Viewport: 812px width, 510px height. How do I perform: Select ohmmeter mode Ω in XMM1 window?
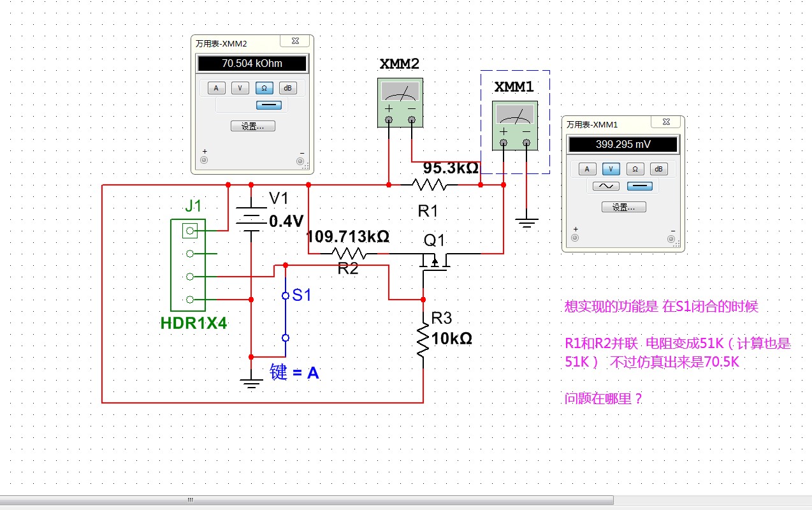coord(635,169)
